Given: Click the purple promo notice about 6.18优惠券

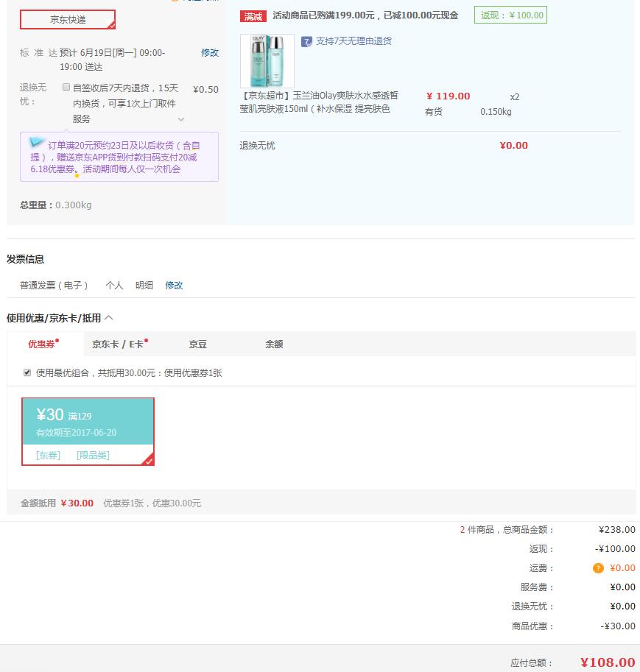Looking at the screenshot, I should click(119, 157).
